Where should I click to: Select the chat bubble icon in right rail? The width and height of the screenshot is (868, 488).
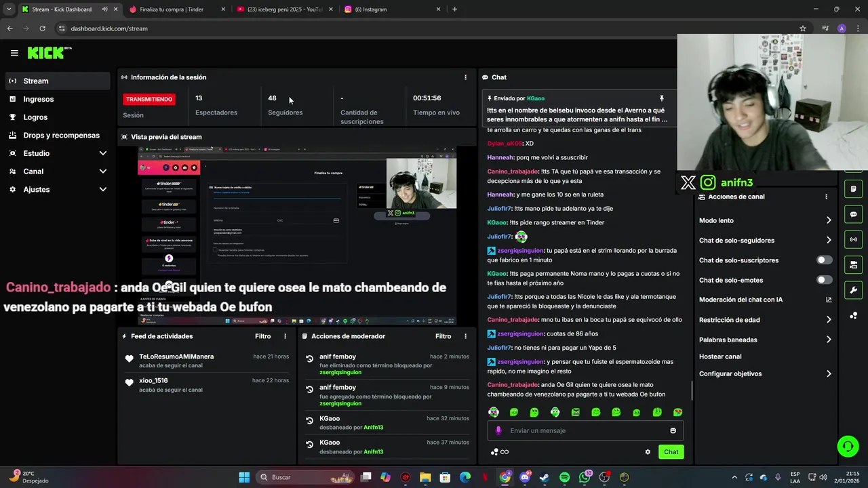coord(853,214)
